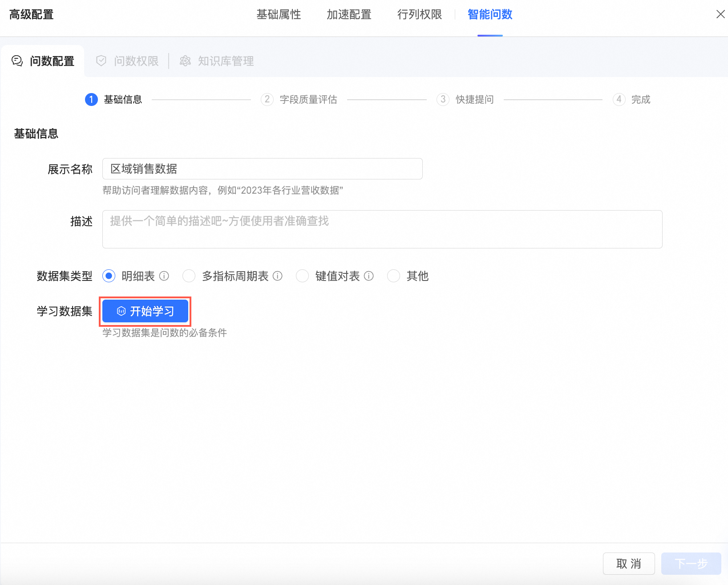
Task: Select the 多指标周期表 radio button
Action: 189,276
